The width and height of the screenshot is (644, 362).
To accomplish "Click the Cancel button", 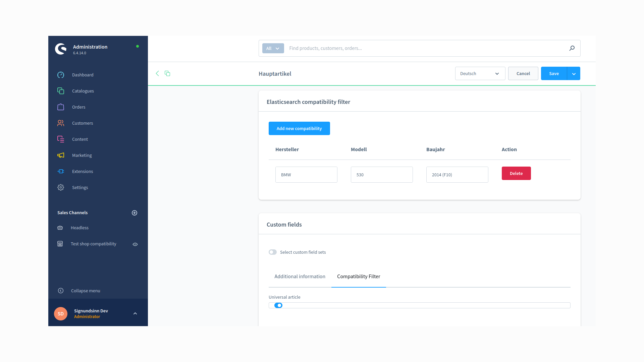I will pyautogui.click(x=523, y=73).
